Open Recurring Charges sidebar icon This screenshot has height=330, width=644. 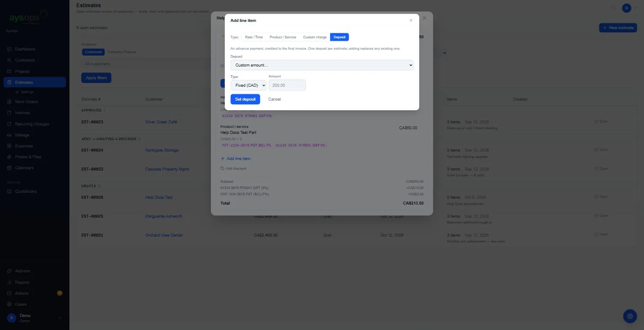(9, 124)
